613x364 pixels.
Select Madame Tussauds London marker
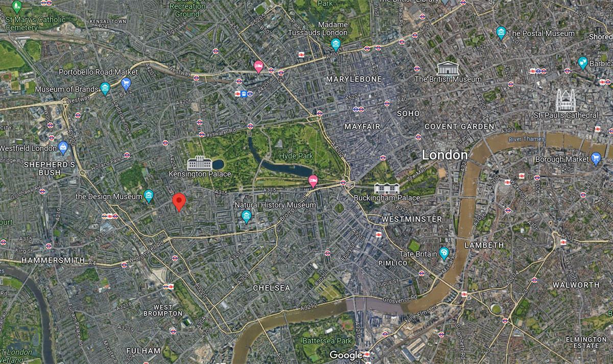(x=336, y=44)
